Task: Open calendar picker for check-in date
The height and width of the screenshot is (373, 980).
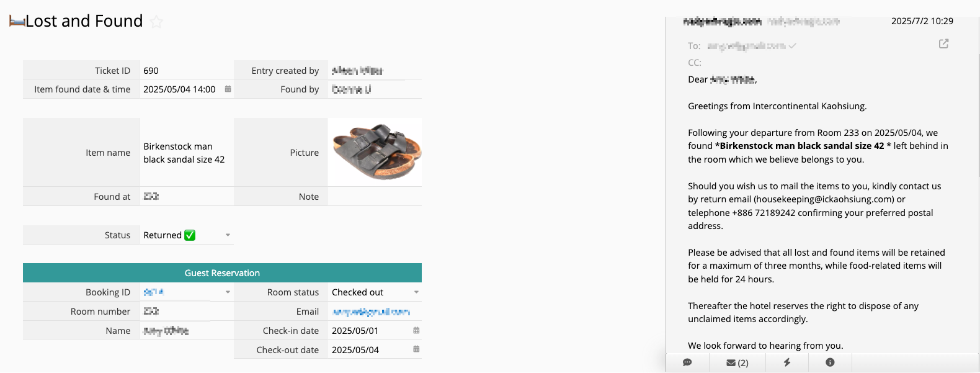Action: tap(416, 331)
